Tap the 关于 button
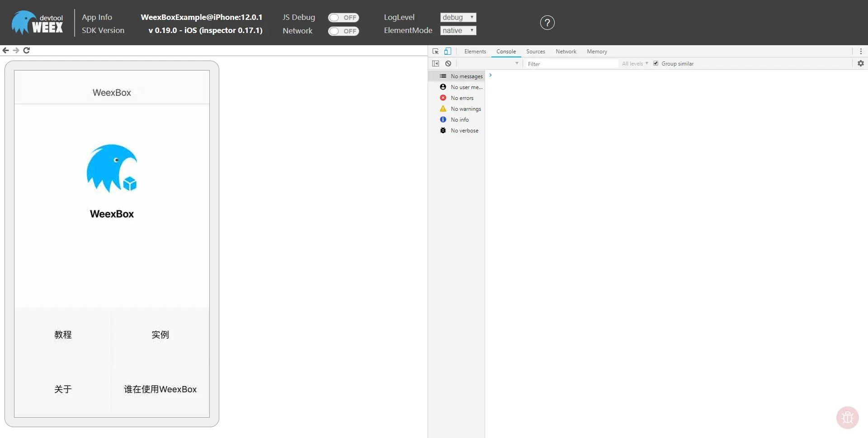 [x=63, y=390]
